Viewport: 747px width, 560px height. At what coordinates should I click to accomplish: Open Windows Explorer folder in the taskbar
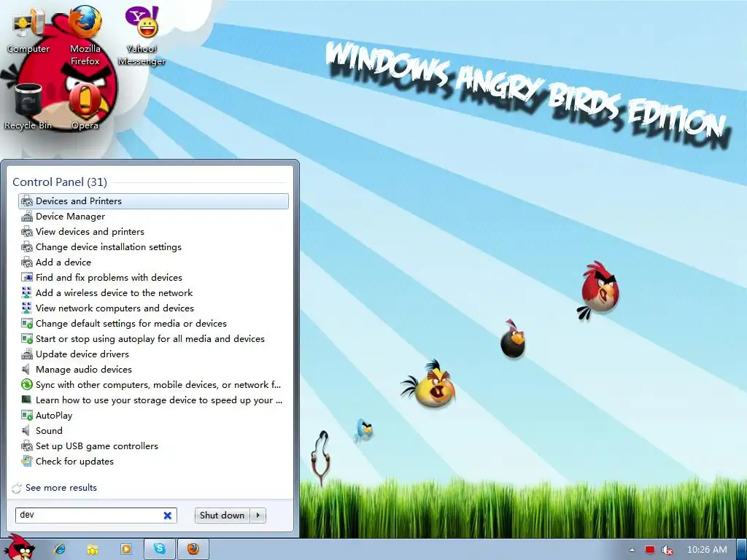coord(93,549)
